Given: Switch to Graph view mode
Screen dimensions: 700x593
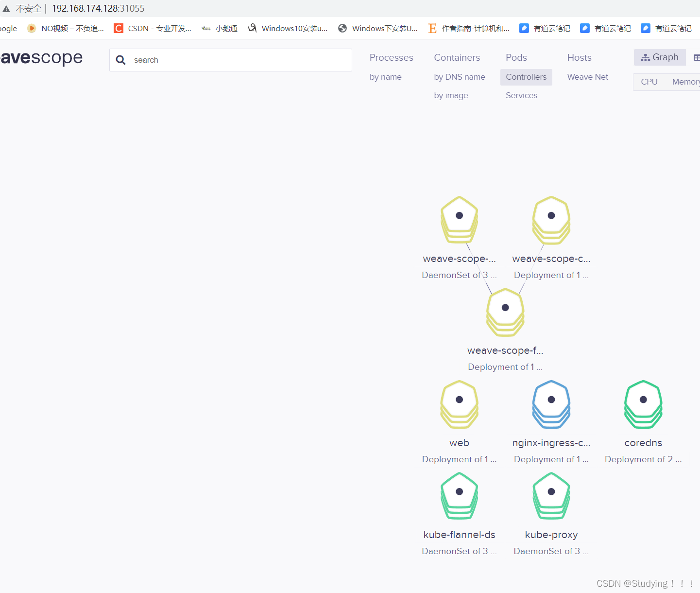Looking at the screenshot, I should click(x=660, y=57).
